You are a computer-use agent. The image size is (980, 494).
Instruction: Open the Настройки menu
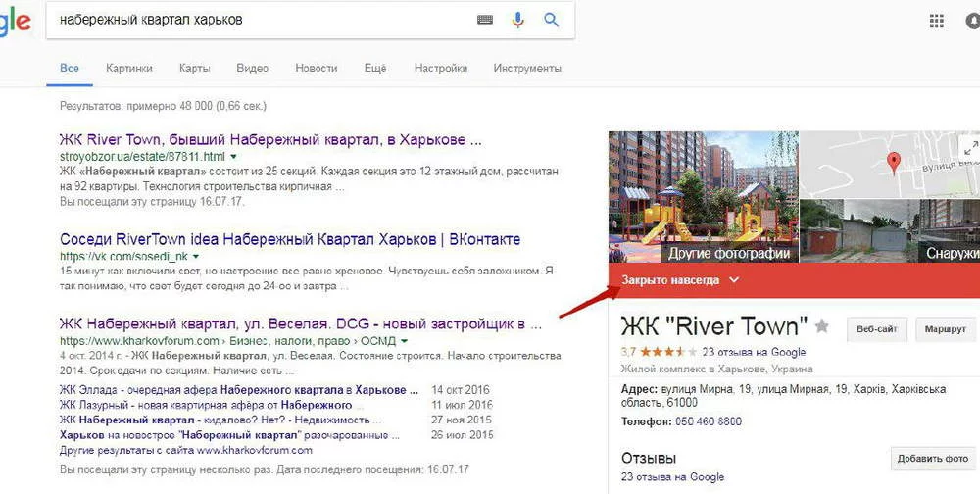click(441, 68)
